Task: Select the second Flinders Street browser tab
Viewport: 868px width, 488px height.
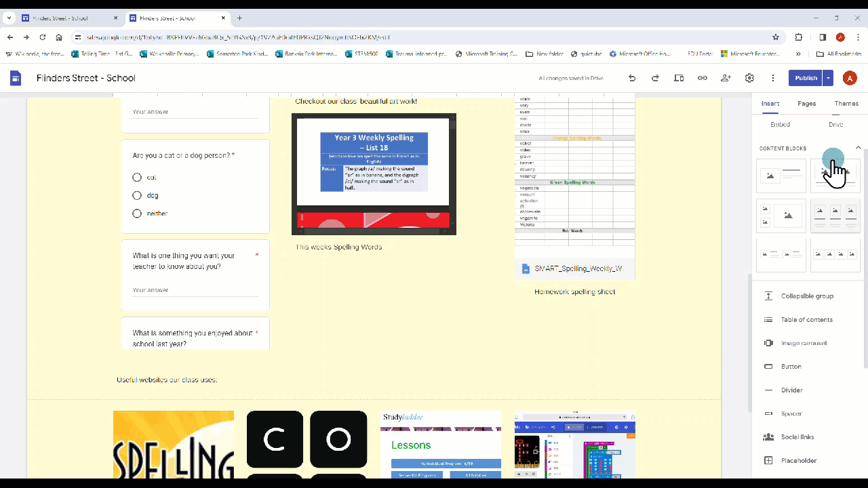Action: [178, 18]
